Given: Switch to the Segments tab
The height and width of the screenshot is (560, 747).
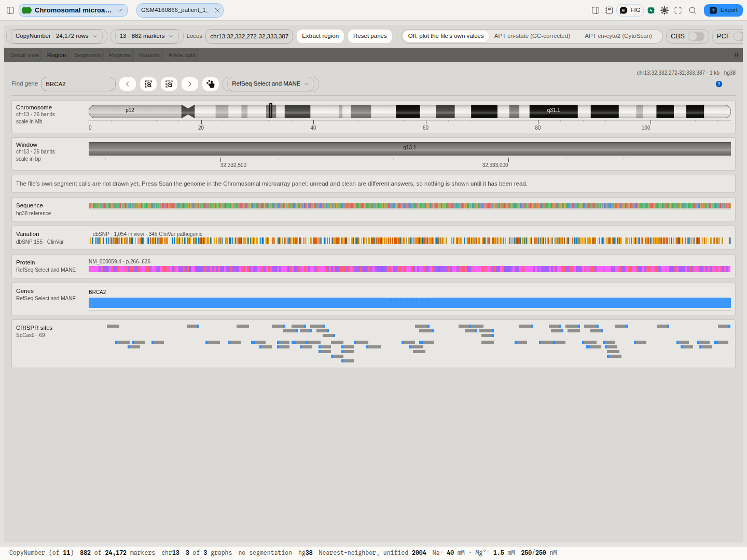Looking at the screenshot, I should coord(87,55).
